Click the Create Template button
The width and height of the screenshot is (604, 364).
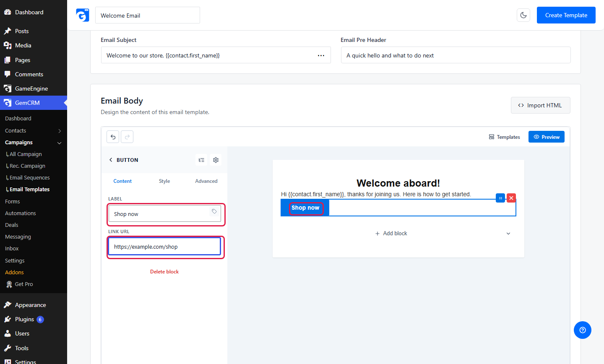click(x=566, y=15)
